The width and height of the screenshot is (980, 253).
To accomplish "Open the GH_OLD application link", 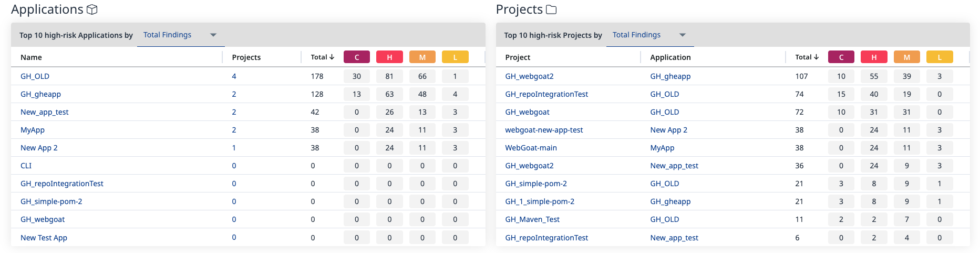I will coord(35,76).
